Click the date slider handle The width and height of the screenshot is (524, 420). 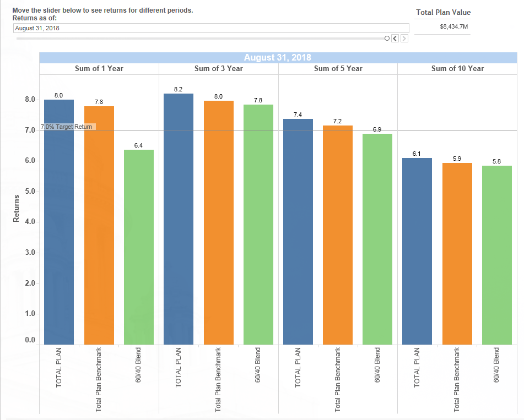tap(387, 39)
